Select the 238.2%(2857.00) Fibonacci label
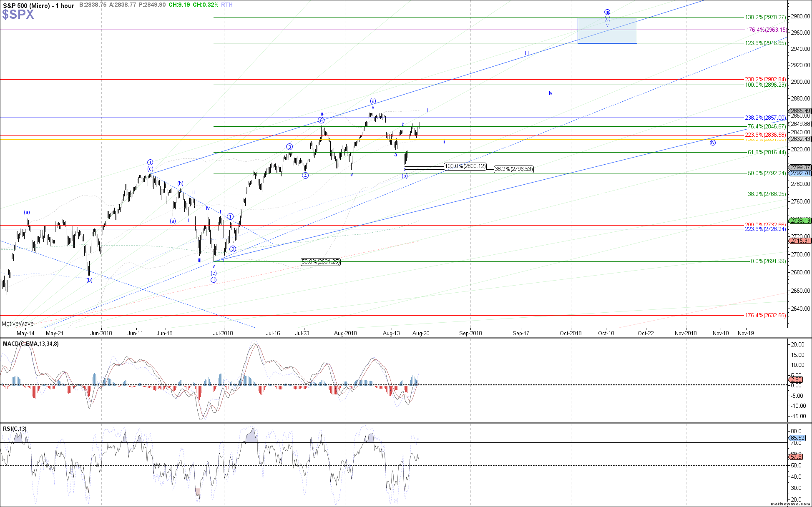 pos(765,118)
